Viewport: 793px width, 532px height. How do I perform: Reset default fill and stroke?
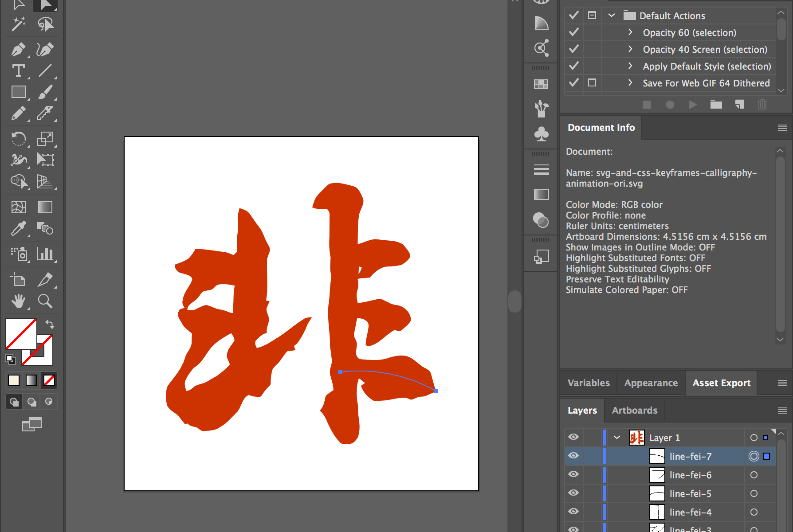coord(11,360)
